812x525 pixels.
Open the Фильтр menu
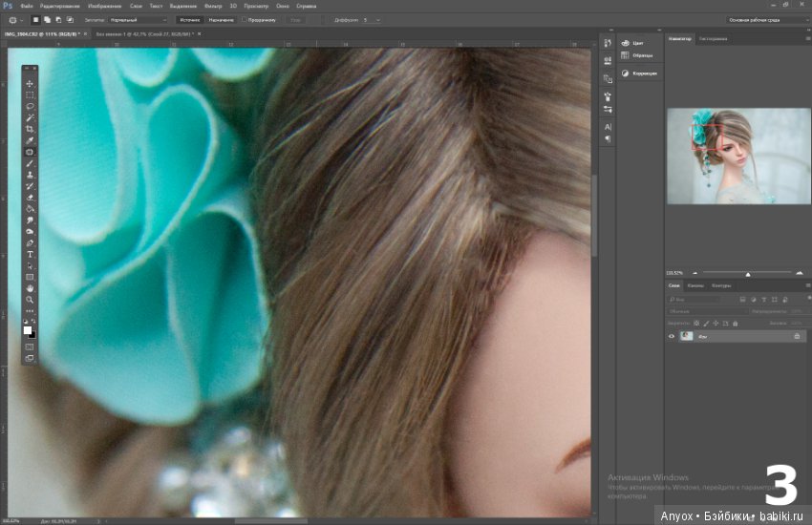(213, 6)
